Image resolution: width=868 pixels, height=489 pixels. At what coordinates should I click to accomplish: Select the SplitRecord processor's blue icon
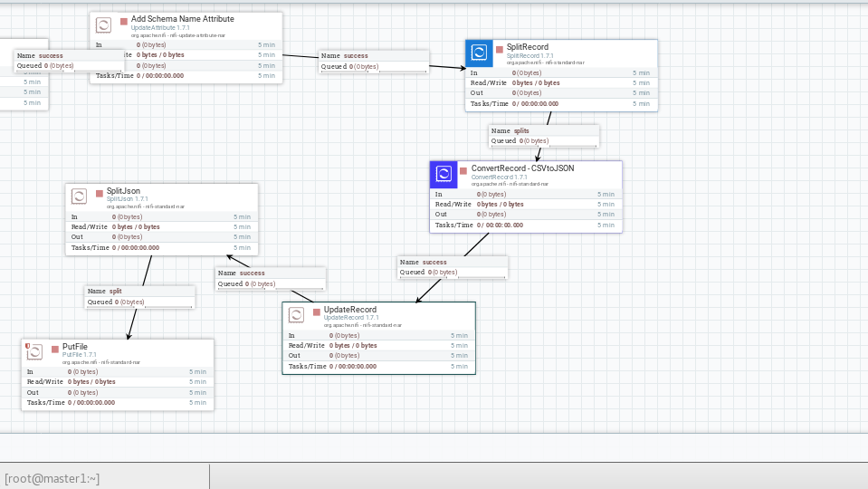click(x=480, y=53)
